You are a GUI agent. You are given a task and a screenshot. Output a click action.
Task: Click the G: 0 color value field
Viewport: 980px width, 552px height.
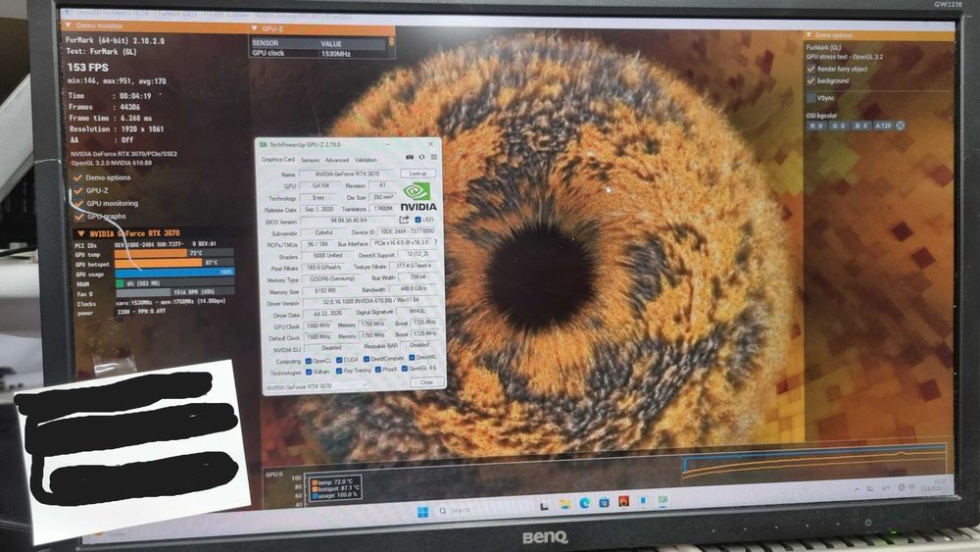point(839,125)
